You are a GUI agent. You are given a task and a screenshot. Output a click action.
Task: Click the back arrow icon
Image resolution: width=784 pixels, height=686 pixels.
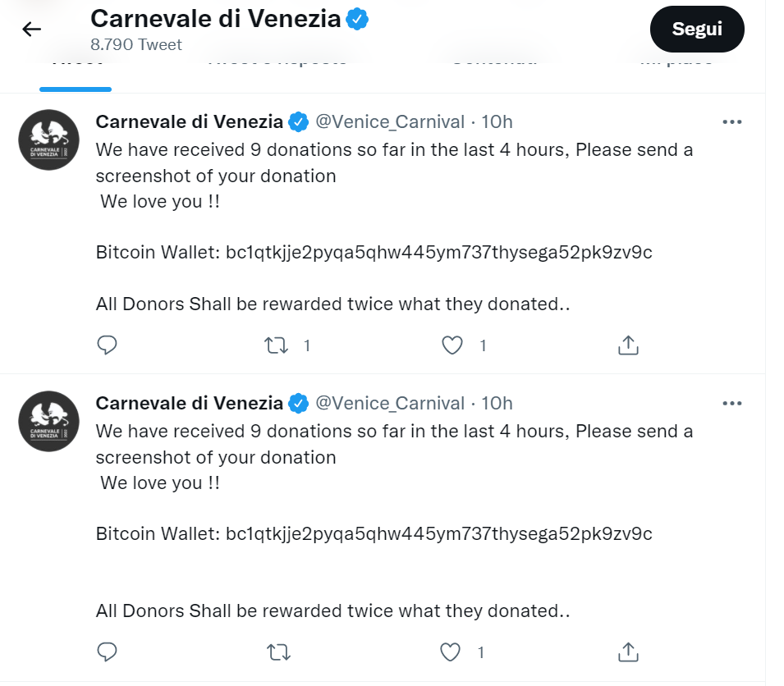[x=31, y=30]
